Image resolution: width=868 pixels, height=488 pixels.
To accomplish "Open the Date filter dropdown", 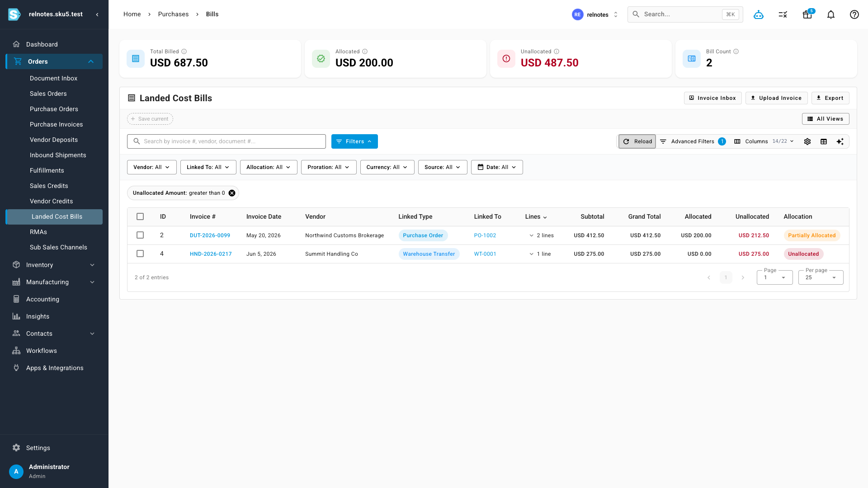I will [x=497, y=167].
